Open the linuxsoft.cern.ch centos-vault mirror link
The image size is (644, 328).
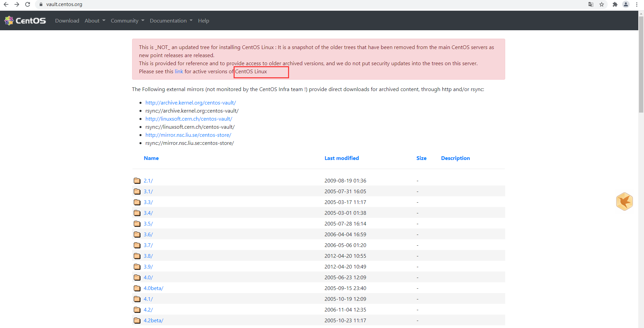point(189,119)
